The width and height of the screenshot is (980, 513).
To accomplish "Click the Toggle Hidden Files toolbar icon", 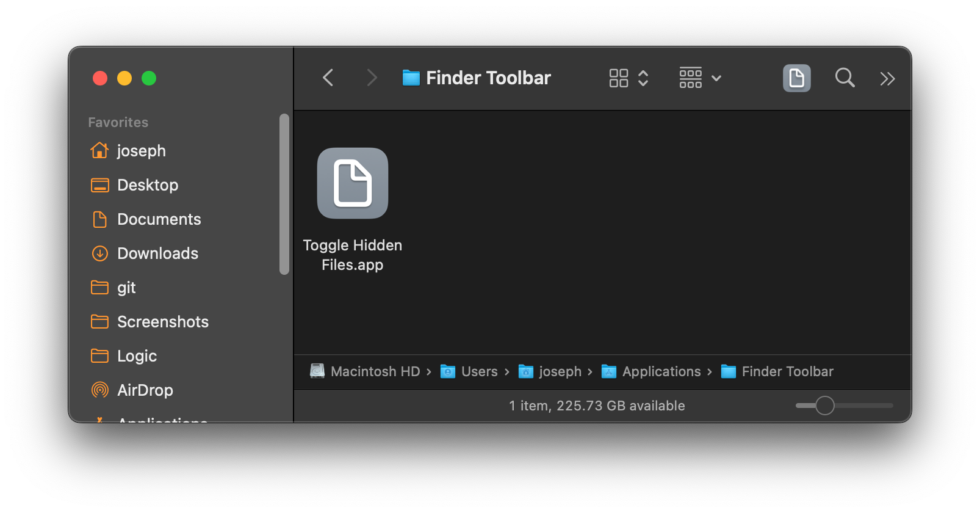I will click(796, 78).
